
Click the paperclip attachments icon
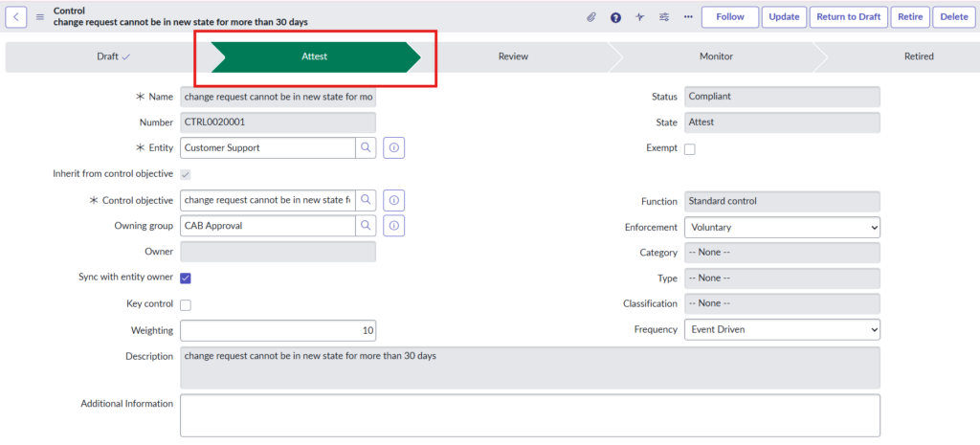pos(591,17)
